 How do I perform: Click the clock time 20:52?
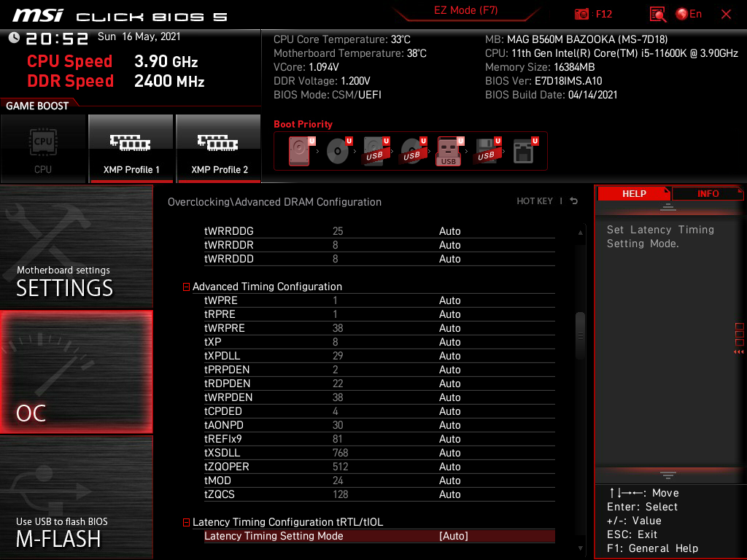point(57,39)
